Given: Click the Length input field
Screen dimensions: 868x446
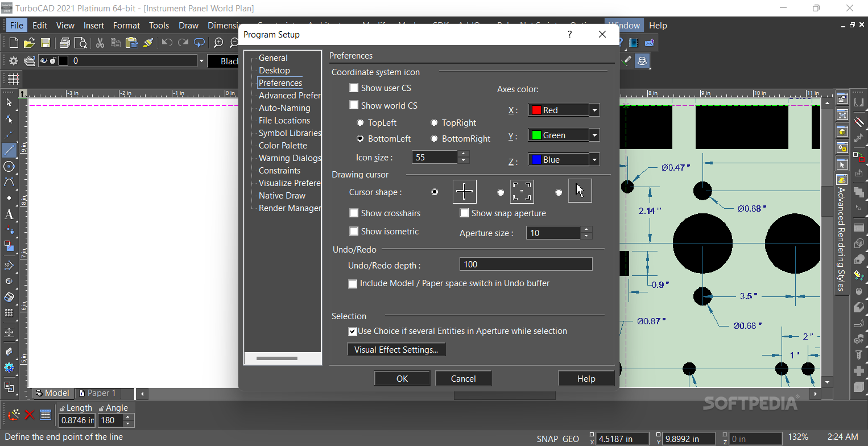Looking at the screenshot, I should (x=77, y=421).
